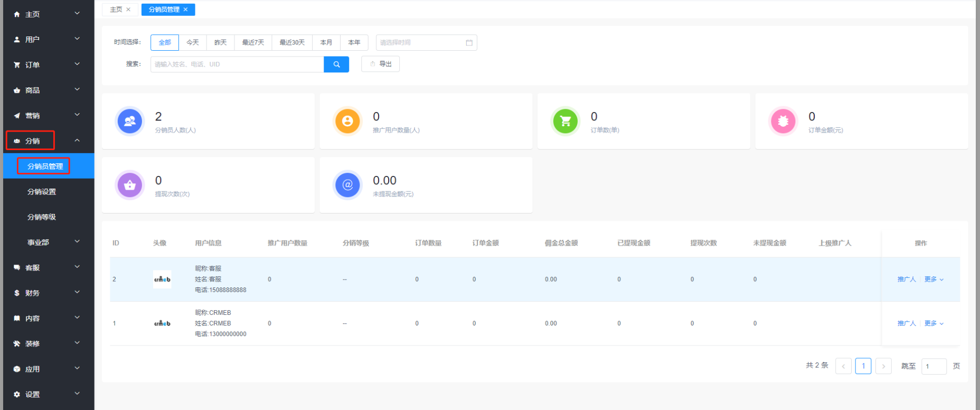Click the green shopping cart 订单数 icon
This screenshot has width=980, height=410.
click(x=566, y=122)
